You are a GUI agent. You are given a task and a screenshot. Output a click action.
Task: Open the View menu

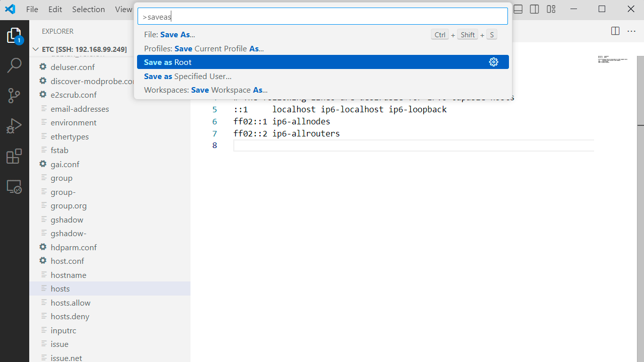pos(123,9)
